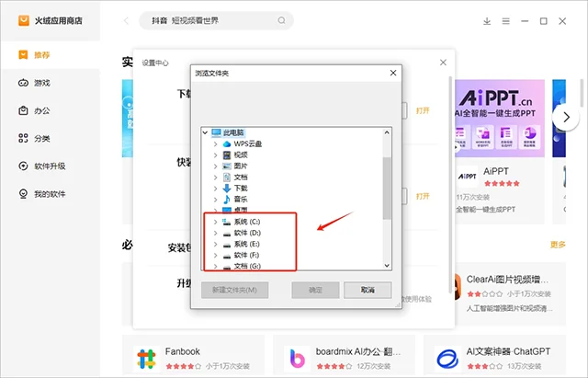
Task: Click the 更多 link
Action: [x=558, y=245]
